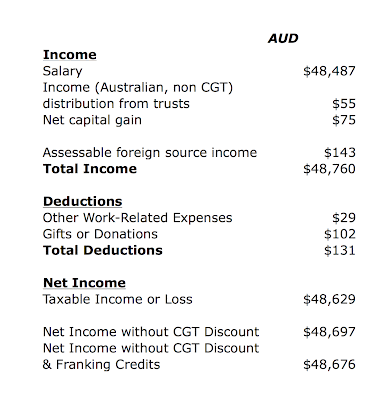Click the & Franking Credits amount $48,676
The height and width of the screenshot is (400, 380).
coord(329,365)
